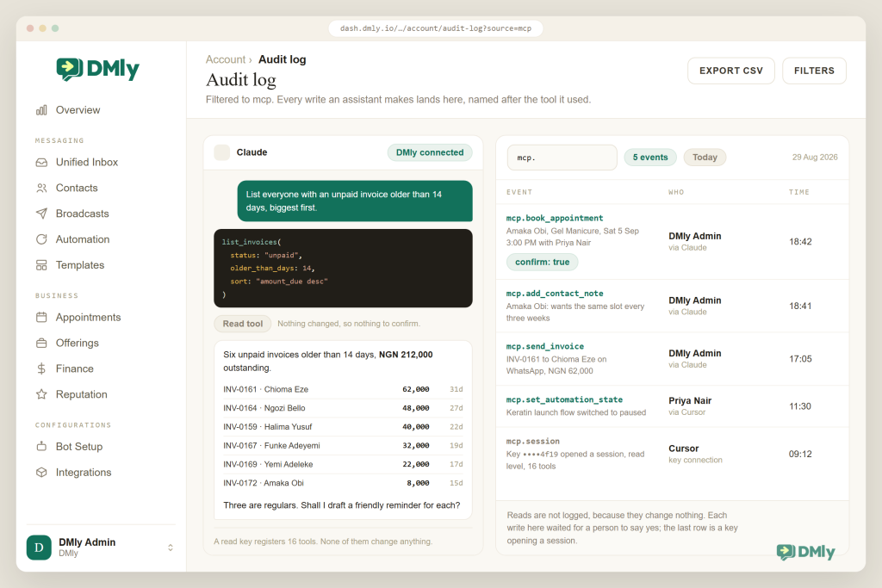Image resolution: width=882 pixels, height=588 pixels.
Task: Click invoice row INV-0172 Amaka Obi
Action: click(343, 483)
